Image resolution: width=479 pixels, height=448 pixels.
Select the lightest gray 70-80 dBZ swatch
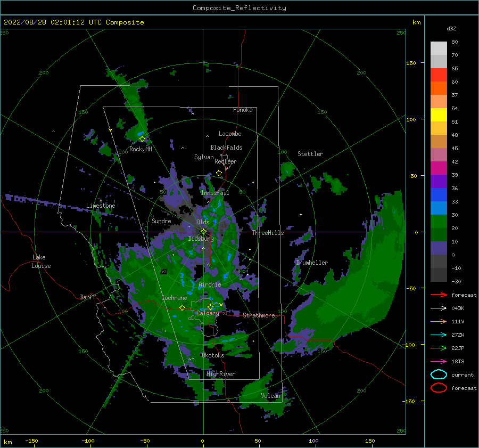point(439,48)
